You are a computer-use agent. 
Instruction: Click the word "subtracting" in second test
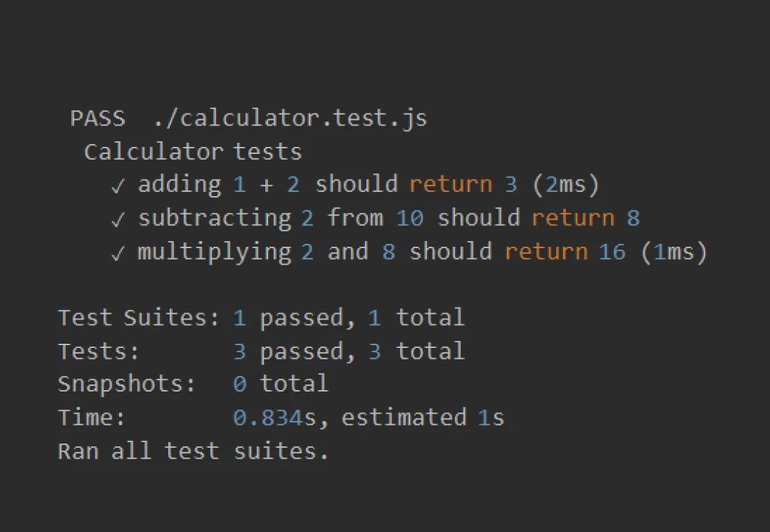215,218
